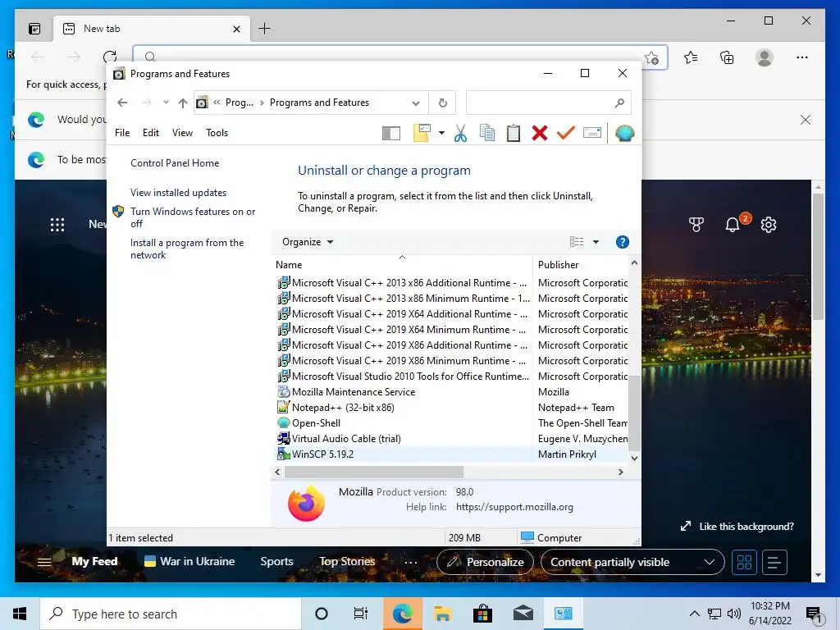Switch to grid layout view in Edge feed
This screenshot has height=630, width=840.
point(744,562)
